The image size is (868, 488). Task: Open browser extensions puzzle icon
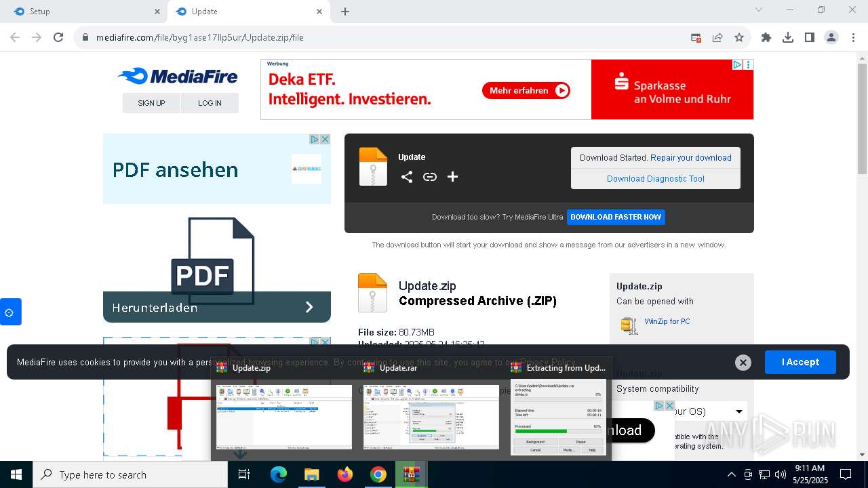(766, 38)
